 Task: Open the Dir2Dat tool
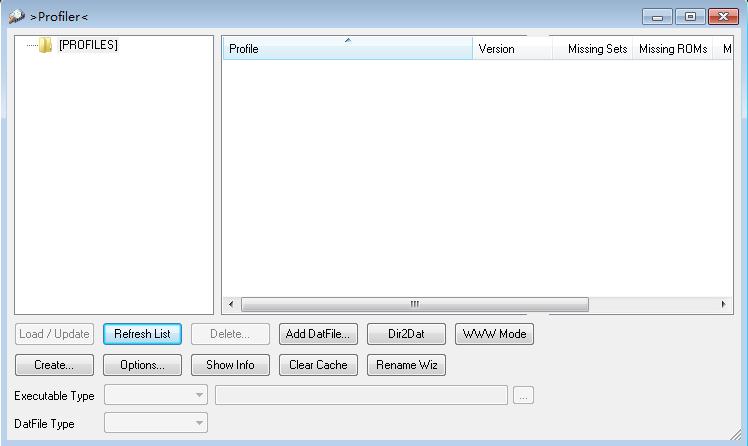(406, 334)
